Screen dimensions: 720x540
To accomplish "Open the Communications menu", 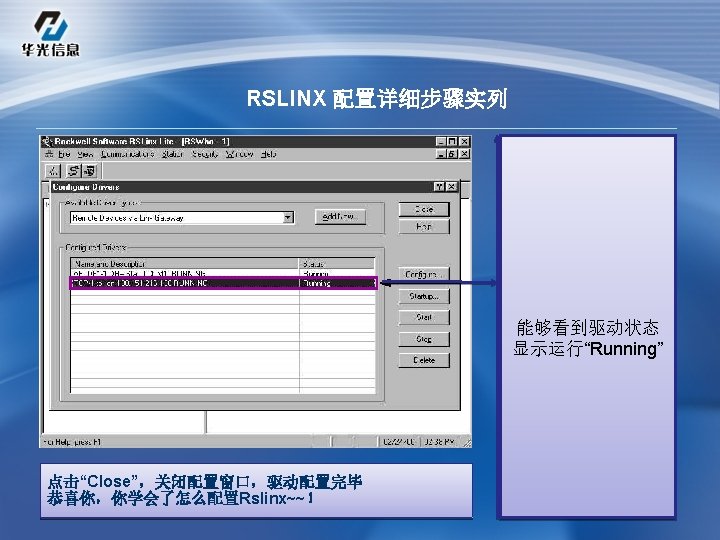I will [x=127, y=154].
